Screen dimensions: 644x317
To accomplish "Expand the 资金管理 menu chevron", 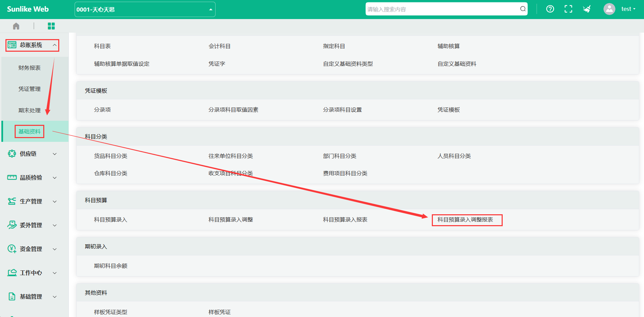I will point(54,249).
